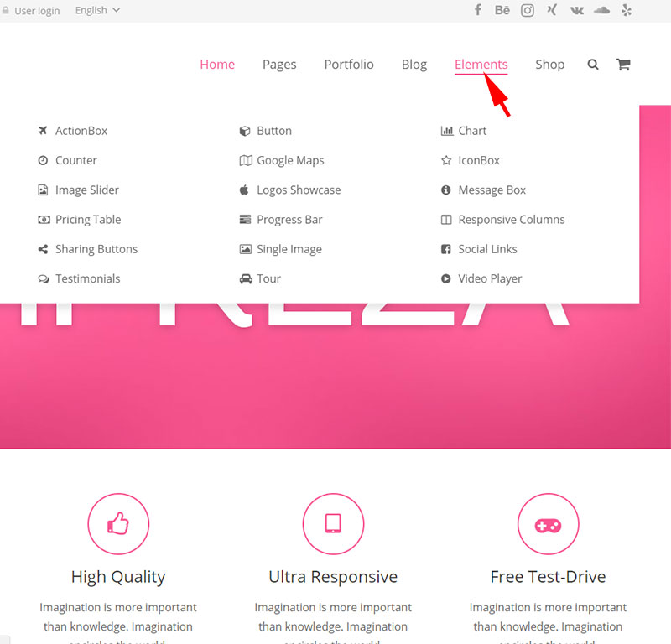Open the shopping cart icon
This screenshot has width=671, height=644.
(623, 65)
